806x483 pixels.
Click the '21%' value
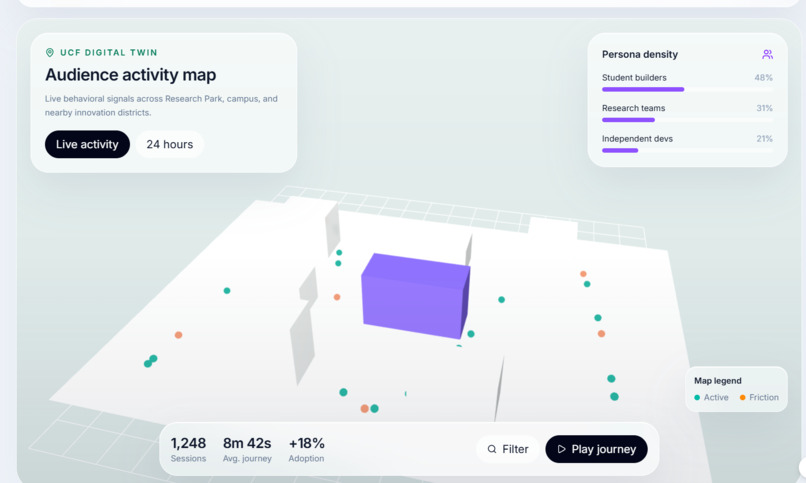pos(764,139)
